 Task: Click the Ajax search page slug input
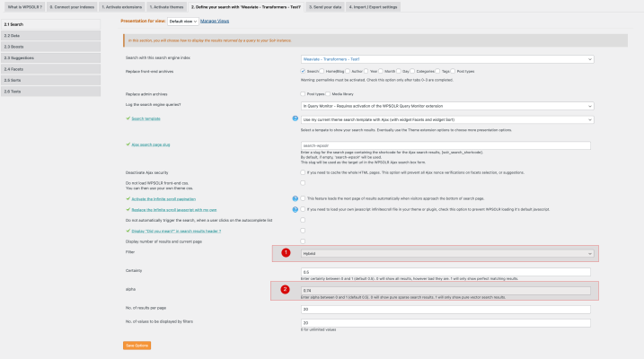[x=446, y=145]
